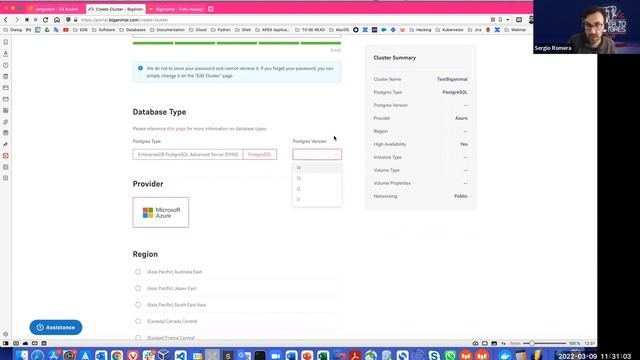The image size is (640, 360).
Task: Open sidebar settings gear at bottom
Action: pos(6,334)
